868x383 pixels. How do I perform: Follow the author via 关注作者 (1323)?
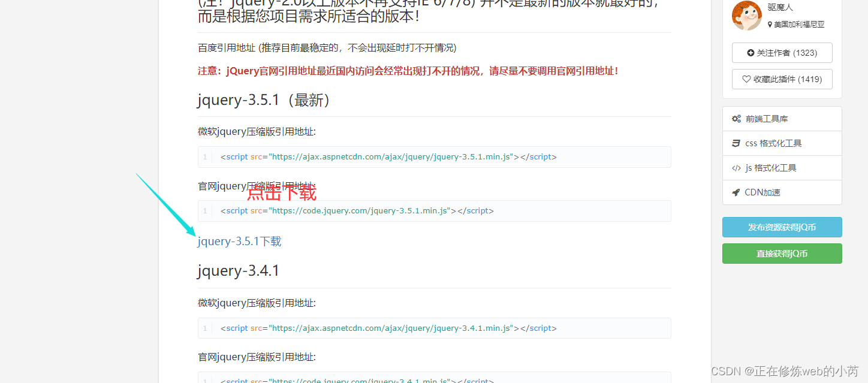[x=782, y=53]
